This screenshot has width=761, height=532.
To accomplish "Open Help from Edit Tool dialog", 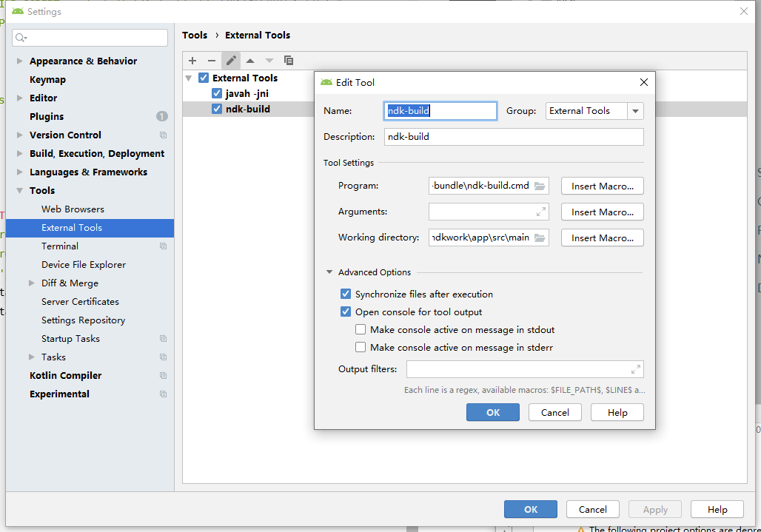I will click(x=617, y=413).
